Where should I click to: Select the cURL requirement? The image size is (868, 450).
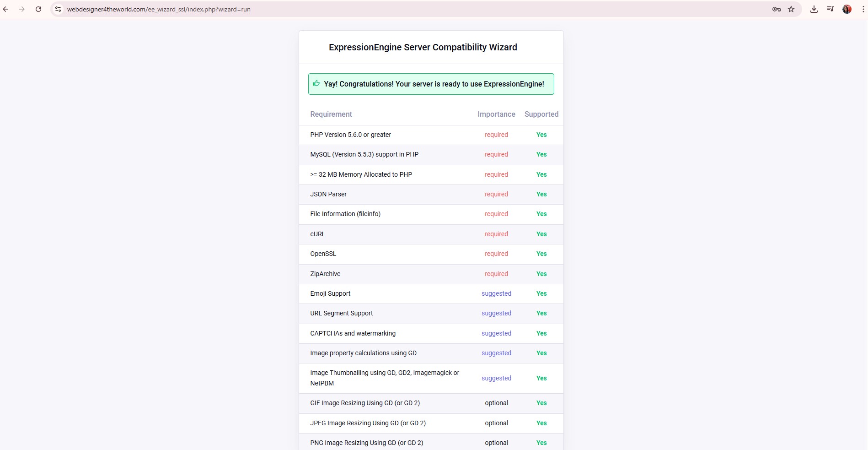[x=317, y=234]
